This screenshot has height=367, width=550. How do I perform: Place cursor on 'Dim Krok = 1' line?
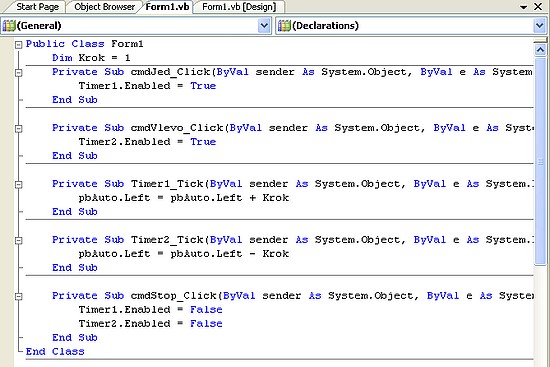pyautogui.click(x=91, y=58)
